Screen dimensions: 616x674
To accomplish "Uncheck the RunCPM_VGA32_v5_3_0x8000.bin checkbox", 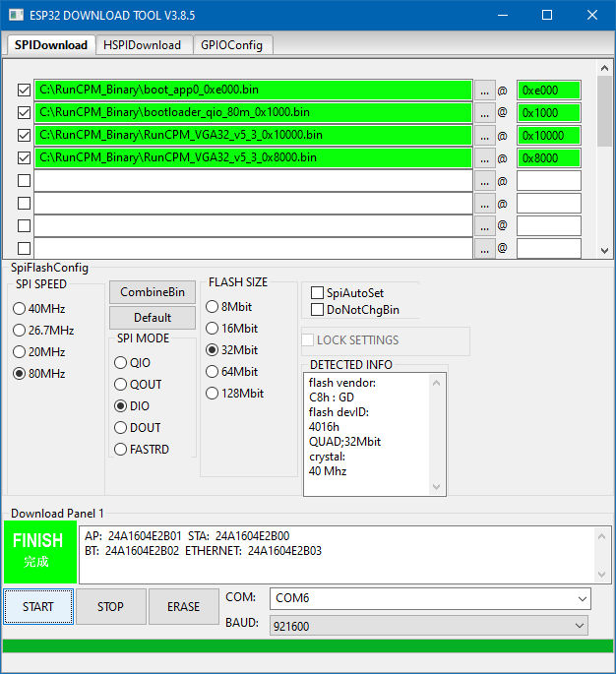I will tap(24, 157).
